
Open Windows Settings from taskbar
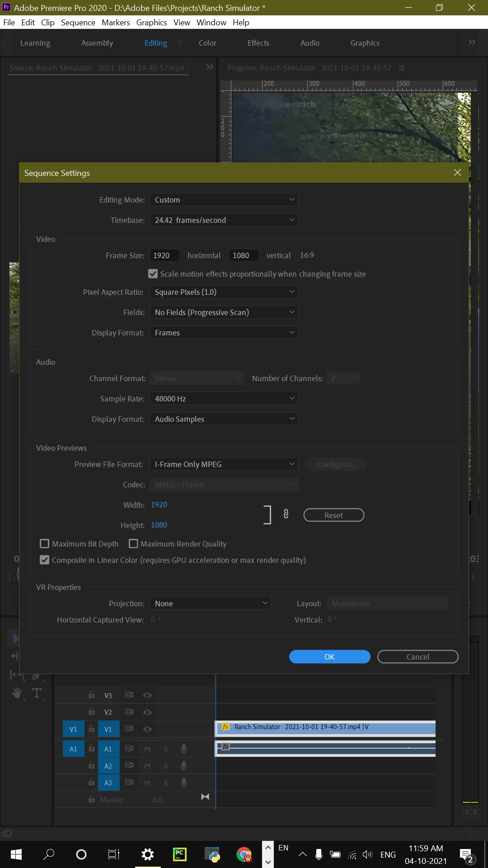(148, 854)
